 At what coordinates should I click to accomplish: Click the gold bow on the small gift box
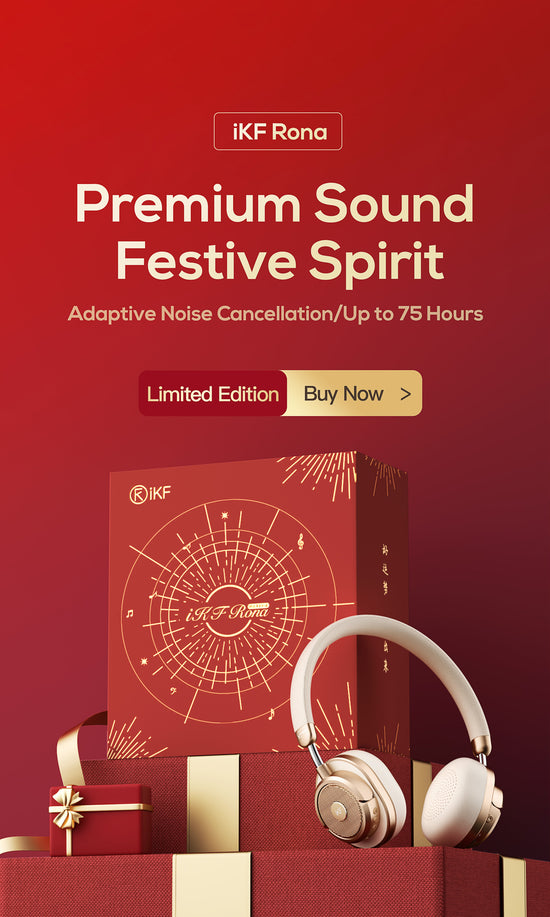67,806
